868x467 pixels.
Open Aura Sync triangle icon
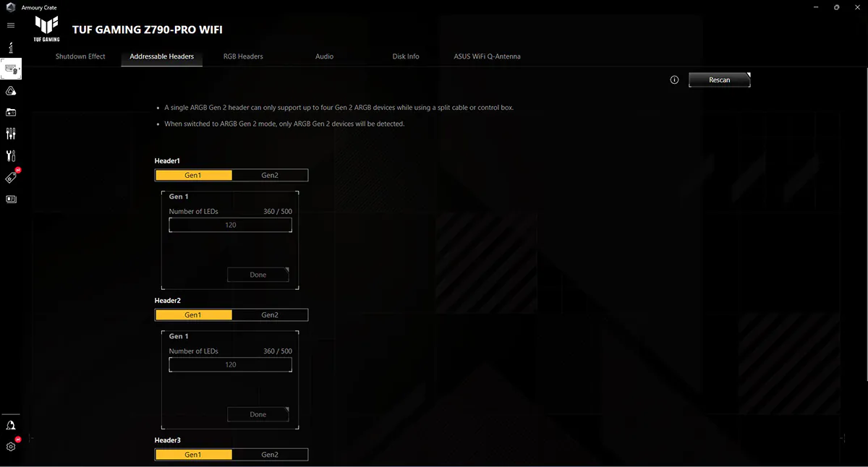tap(11, 90)
